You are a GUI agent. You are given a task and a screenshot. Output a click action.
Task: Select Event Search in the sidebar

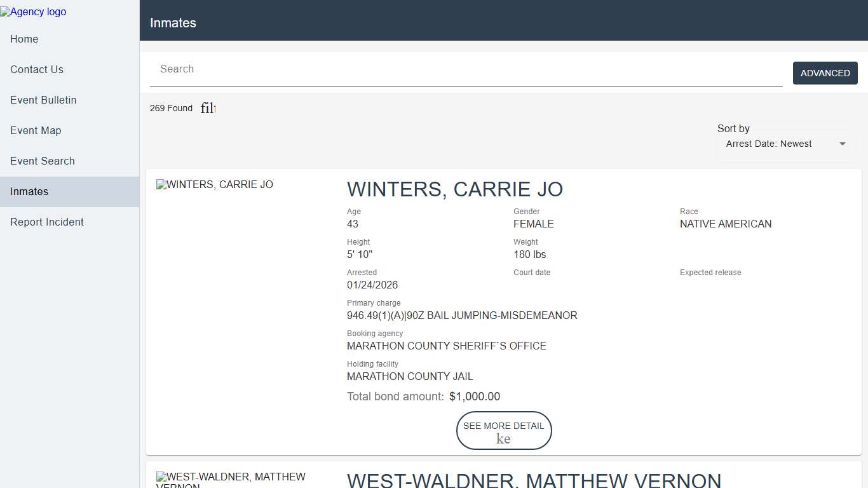[42, 161]
